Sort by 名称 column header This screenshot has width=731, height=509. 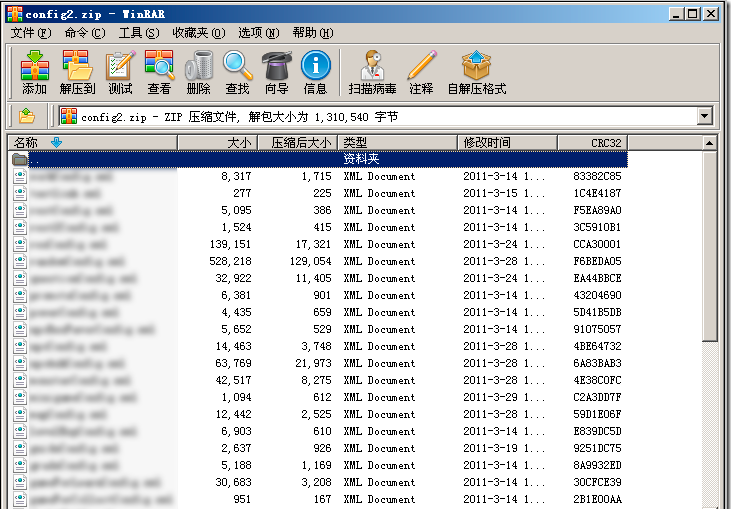pos(93,143)
